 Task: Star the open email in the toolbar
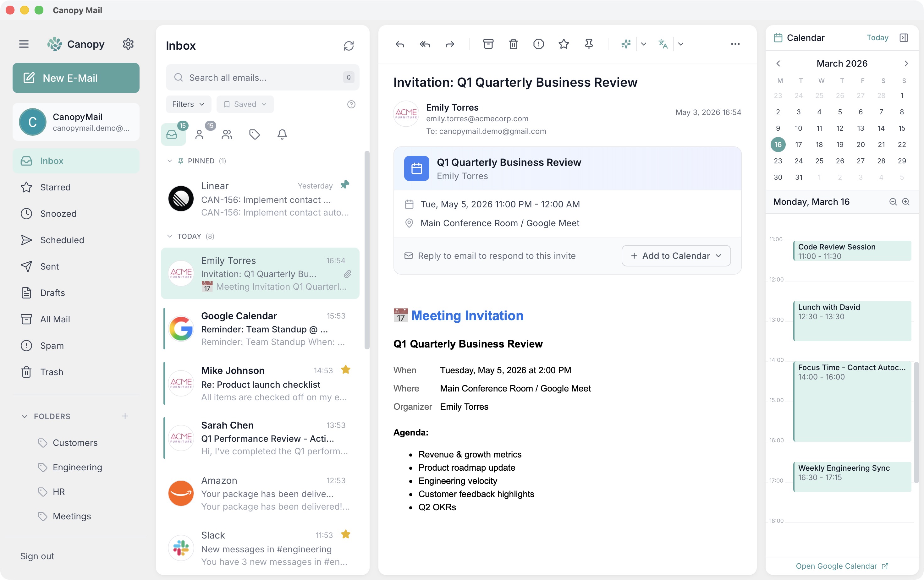pos(564,44)
